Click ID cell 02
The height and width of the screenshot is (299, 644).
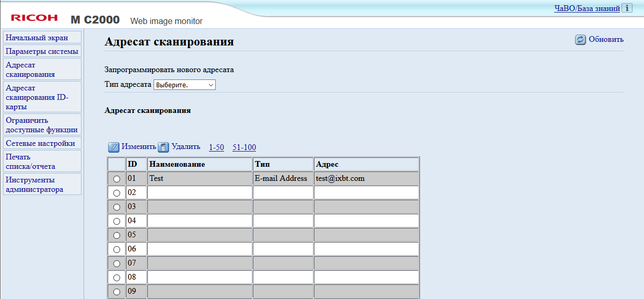click(x=136, y=192)
